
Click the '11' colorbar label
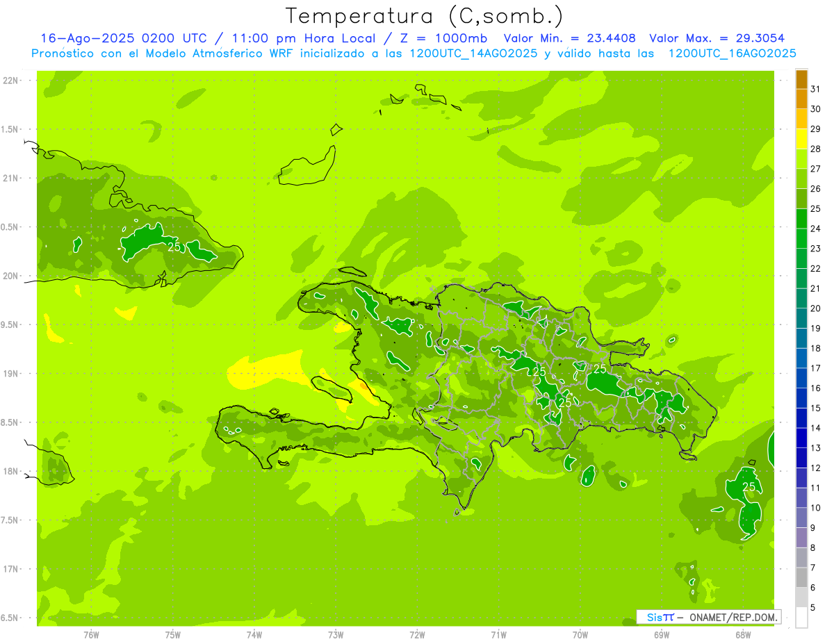tap(815, 488)
